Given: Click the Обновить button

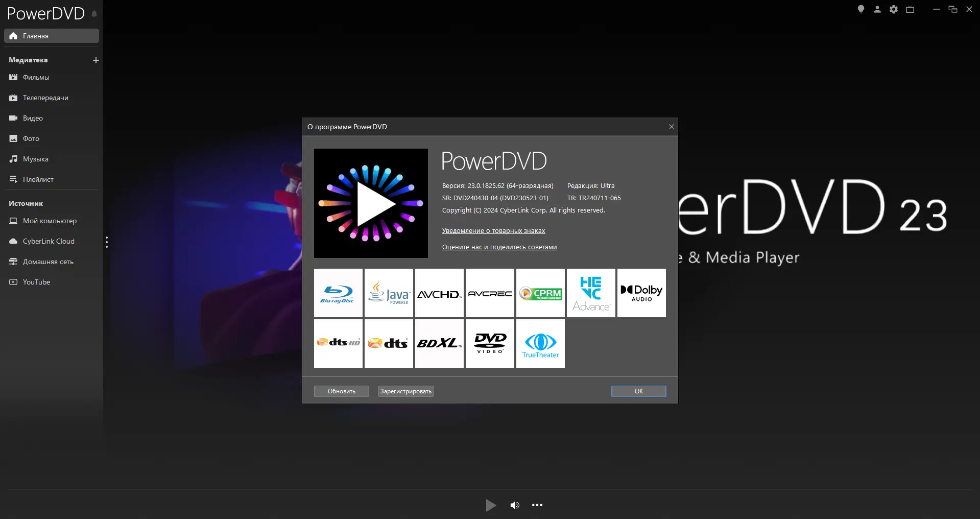Looking at the screenshot, I should [x=342, y=391].
